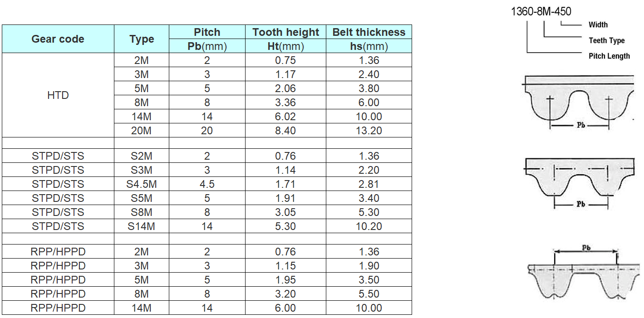Click the Pitch Length label
This screenshot has height=318, width=644.
coord(609,56)
